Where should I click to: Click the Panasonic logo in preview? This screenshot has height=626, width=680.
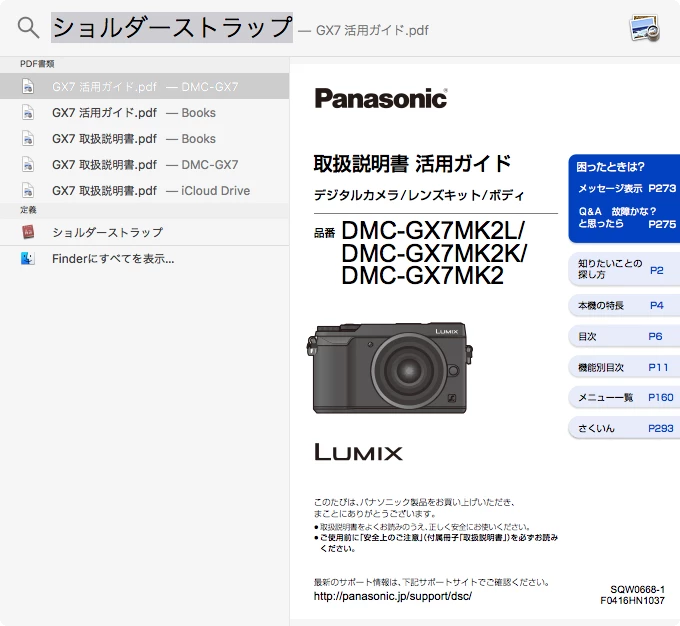coord(381,98)
